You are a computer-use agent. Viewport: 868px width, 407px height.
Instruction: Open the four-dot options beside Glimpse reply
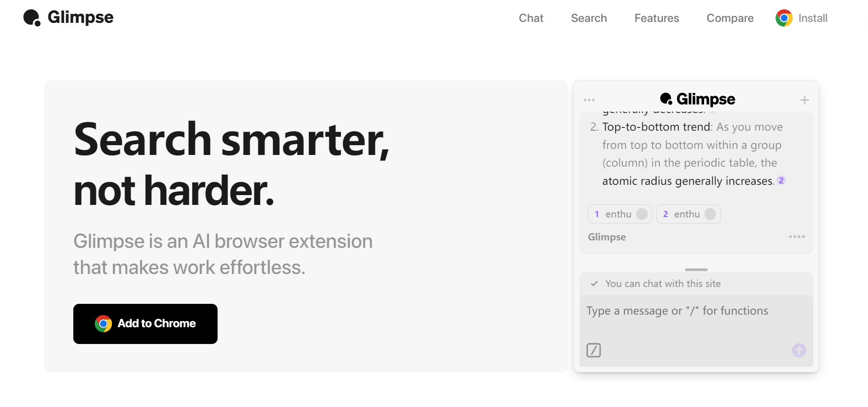(797, 237)
